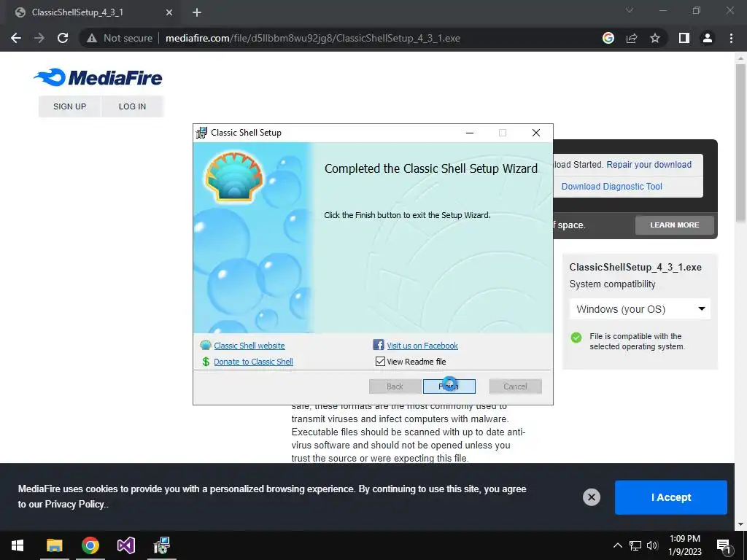The height and width of the screenshot is (560, 747).
Task: Click the Repair your download link
Action: pyautogui.click(x=649, y=164)
